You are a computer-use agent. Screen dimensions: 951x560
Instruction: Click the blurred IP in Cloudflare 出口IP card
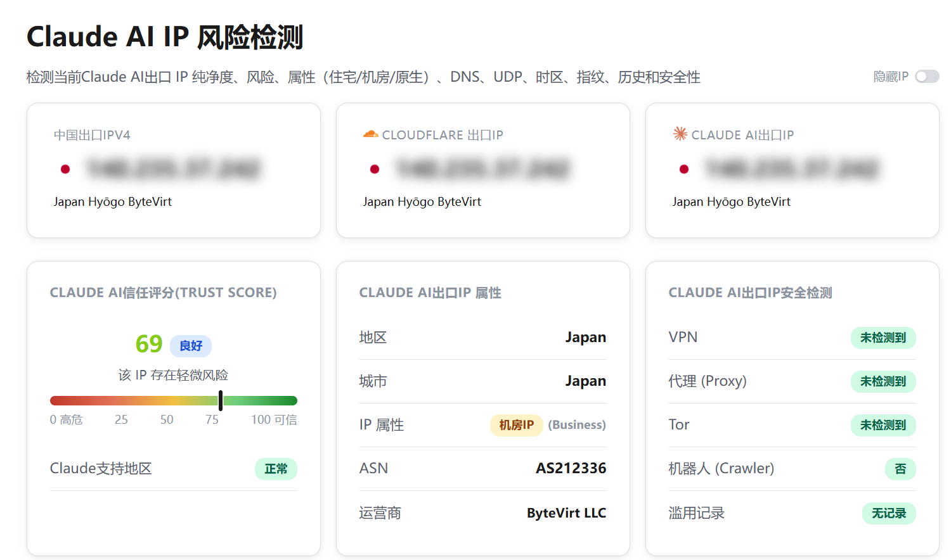[x=483, y=169]
